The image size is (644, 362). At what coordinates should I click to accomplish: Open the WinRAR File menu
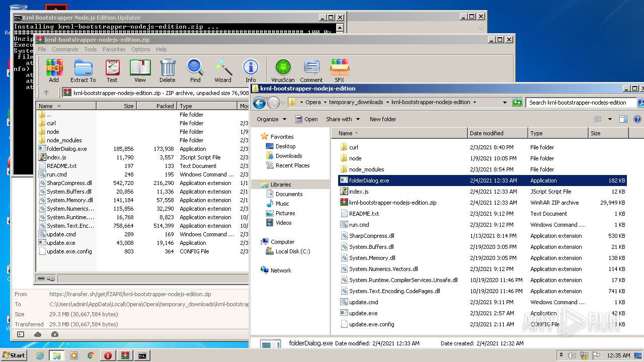click(42, 49)
